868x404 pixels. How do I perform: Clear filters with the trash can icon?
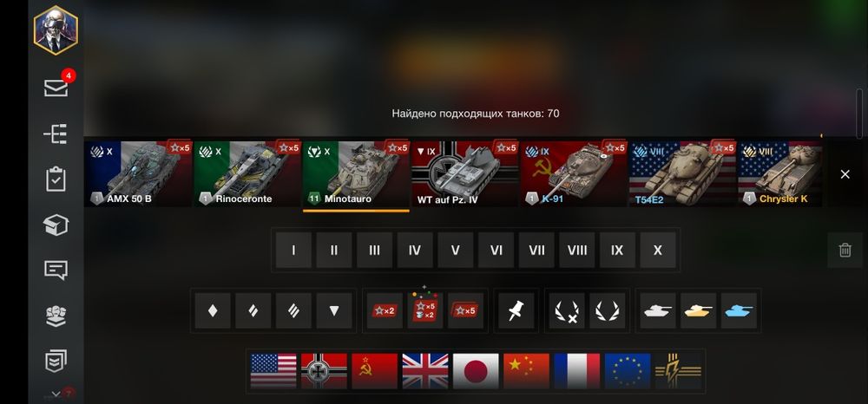tap(845, 251)
